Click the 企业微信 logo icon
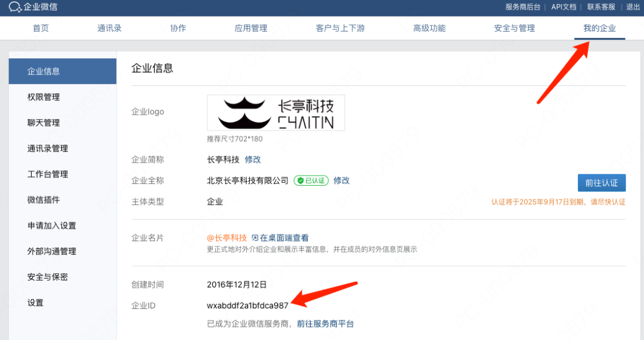Screen dimensions: 644x340 tap(15, 7)
